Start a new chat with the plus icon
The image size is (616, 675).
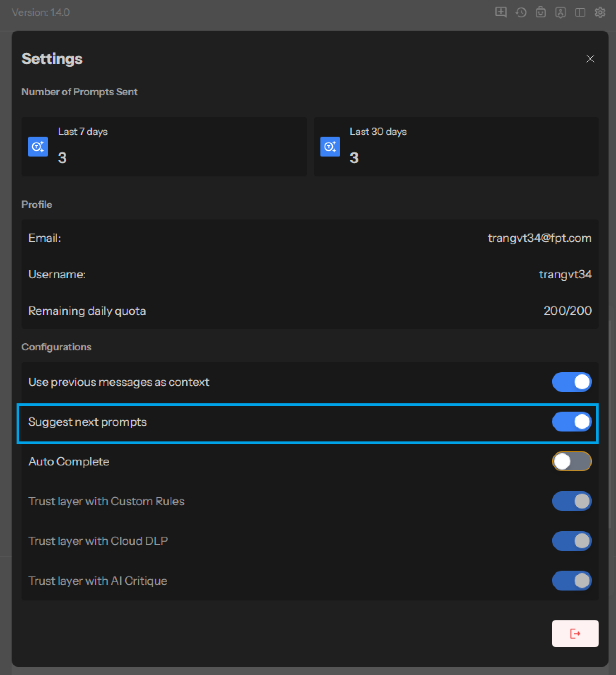pyautogui.click(x=501, y=12)
